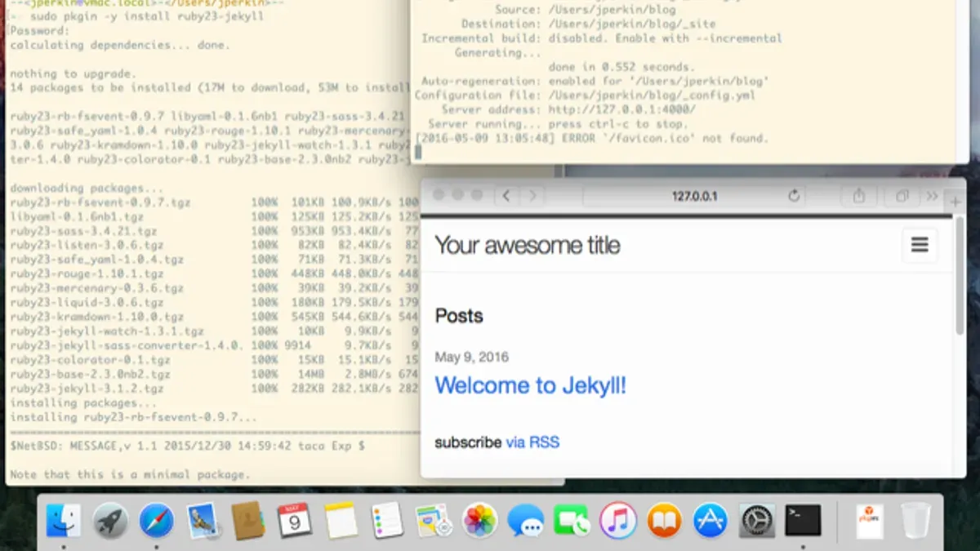Open Finder from the dock
Screen dimensions: 980x551
click(x=63, y=520)
